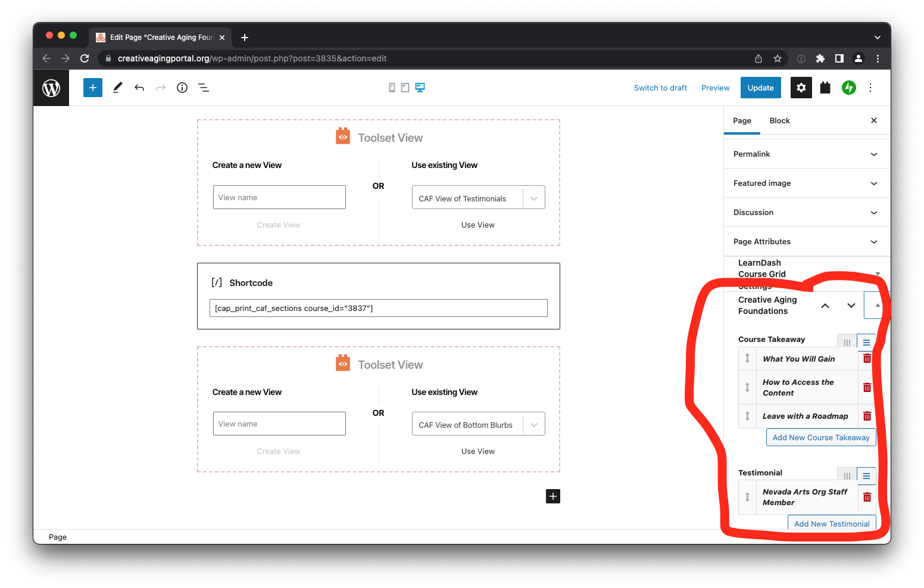Switch to desktop preview icon

tap(420, 88)
